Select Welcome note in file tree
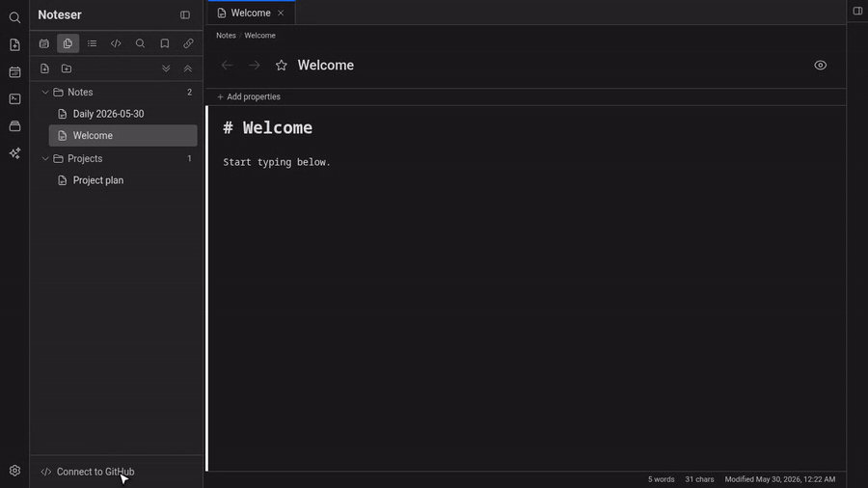This screenshot has width=868, height=488. click(x=122, y=136)
